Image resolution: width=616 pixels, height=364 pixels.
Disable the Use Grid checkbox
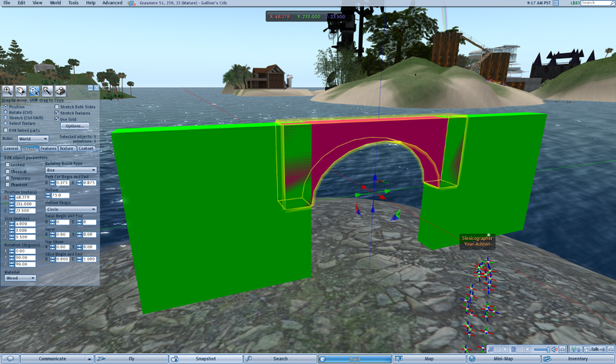pos(57,119)
